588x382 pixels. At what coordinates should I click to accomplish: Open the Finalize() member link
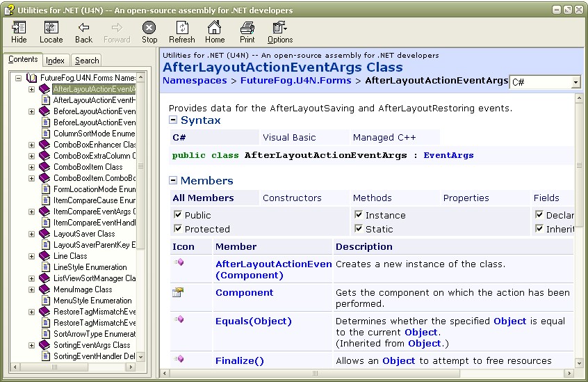[x=240, y=361]
